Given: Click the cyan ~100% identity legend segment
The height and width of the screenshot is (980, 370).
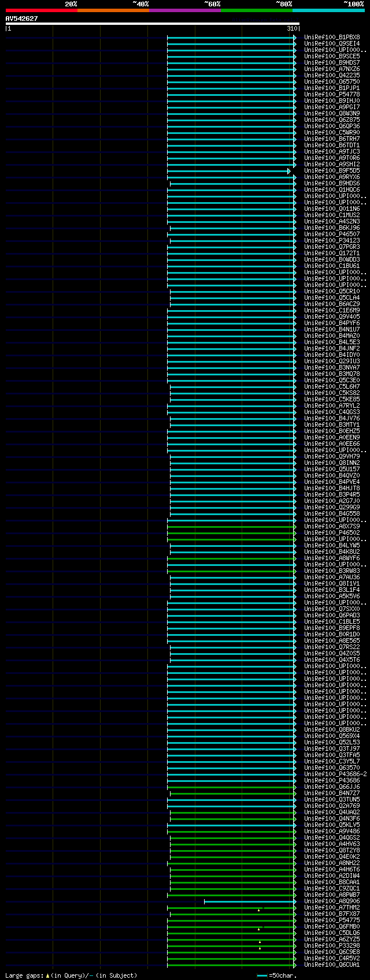Looking at the screenshot, I should (328, 10).
